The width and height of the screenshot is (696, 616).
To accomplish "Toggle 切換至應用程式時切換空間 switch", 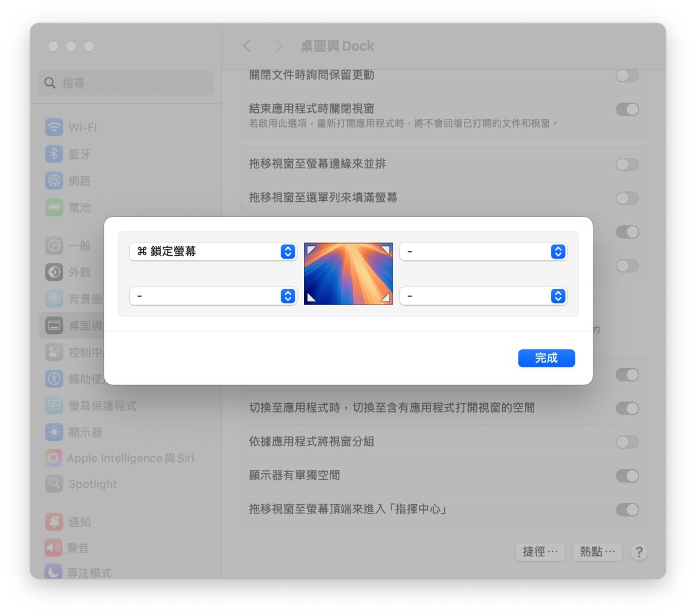I will click(627, 408).
